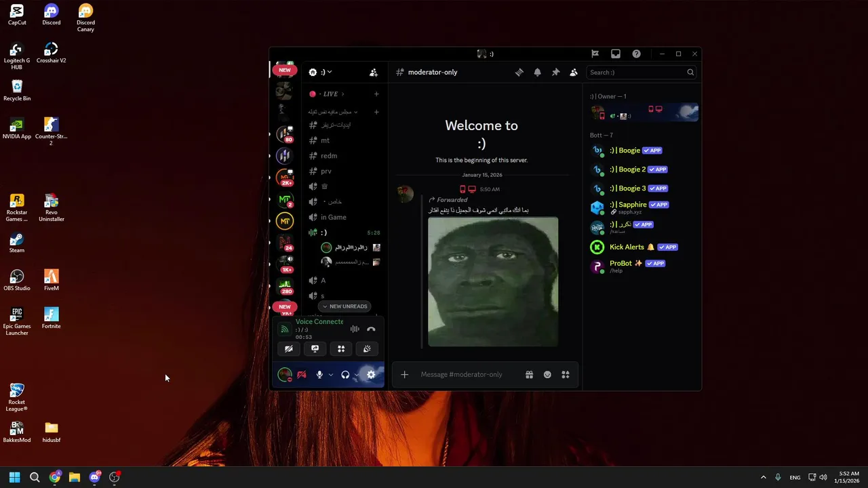Open threads icon in Discord channel header
This screenshot has height=488, width=868.
pos(519,72)
